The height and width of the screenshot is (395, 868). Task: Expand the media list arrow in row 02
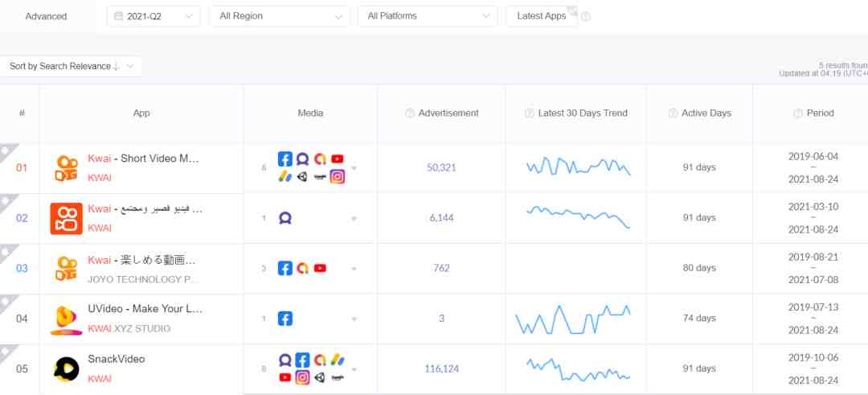tap(354, 218)
